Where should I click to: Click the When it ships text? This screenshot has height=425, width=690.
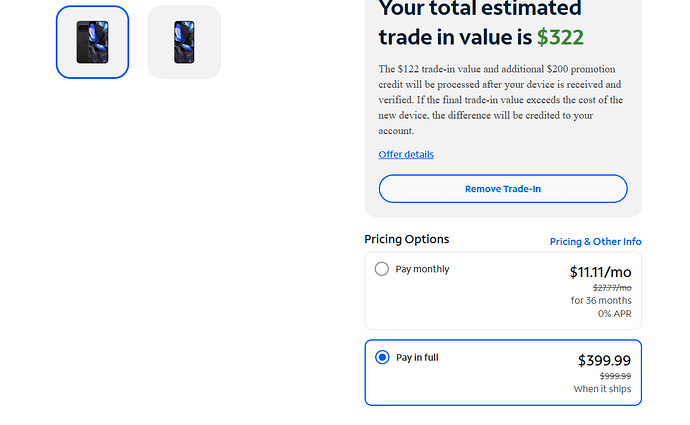pyautogui.click(x=602, y=389)
